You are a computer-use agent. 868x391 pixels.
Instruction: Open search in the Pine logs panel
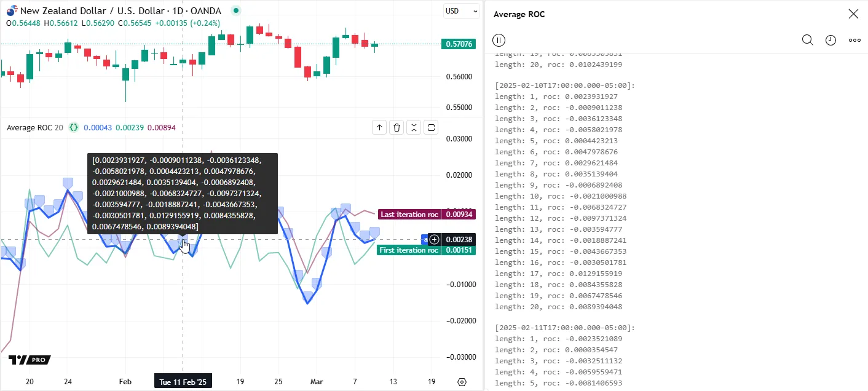[x=807, y=40]
